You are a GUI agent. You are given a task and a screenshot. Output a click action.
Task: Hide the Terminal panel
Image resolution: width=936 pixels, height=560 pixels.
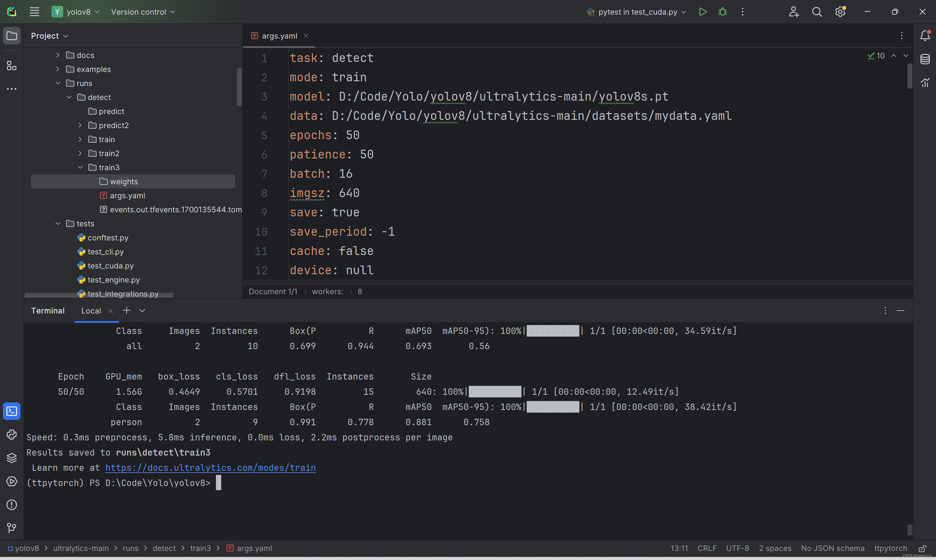coord(901,311)
